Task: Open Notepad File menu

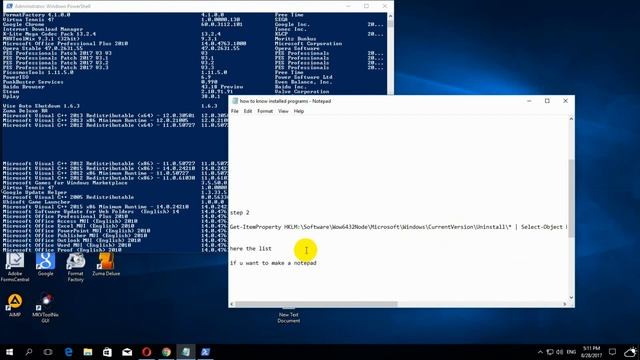Action: click(235, 111)
